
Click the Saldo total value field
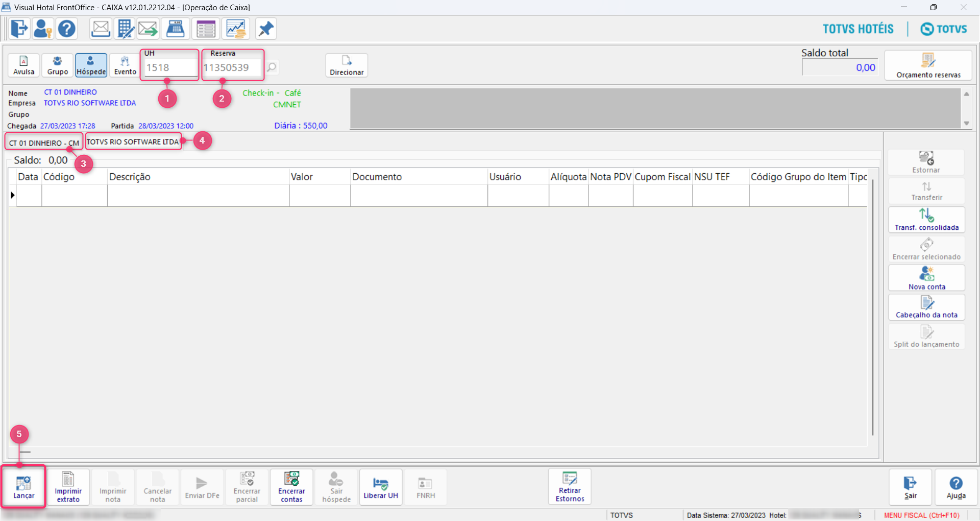coord(840,67)
